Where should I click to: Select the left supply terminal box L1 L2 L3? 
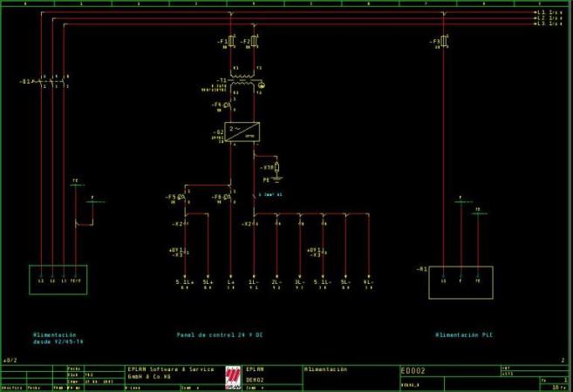(x=58, y=280)
